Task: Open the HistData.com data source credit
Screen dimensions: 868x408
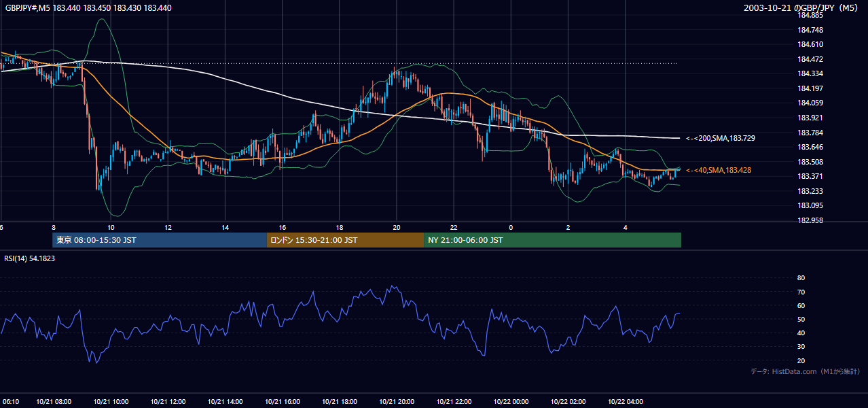Action: [805, 371]
